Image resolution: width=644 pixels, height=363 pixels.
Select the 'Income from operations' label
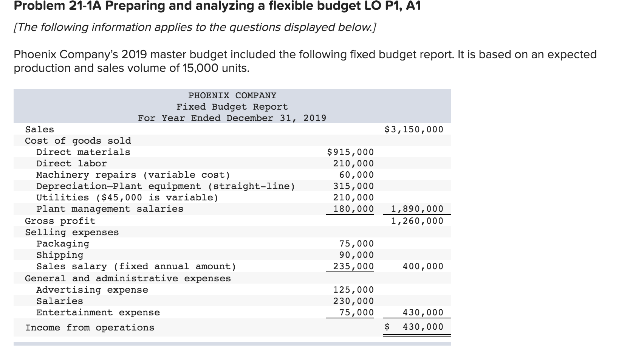[90, 328]
